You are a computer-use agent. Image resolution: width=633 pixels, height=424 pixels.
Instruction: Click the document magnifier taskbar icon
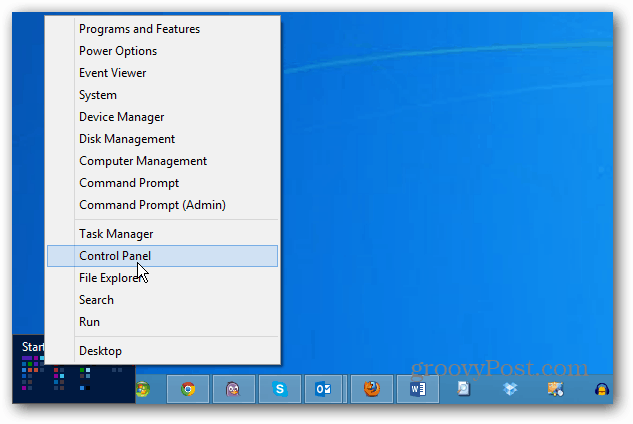pyautogui.click(x=463, y=389)
